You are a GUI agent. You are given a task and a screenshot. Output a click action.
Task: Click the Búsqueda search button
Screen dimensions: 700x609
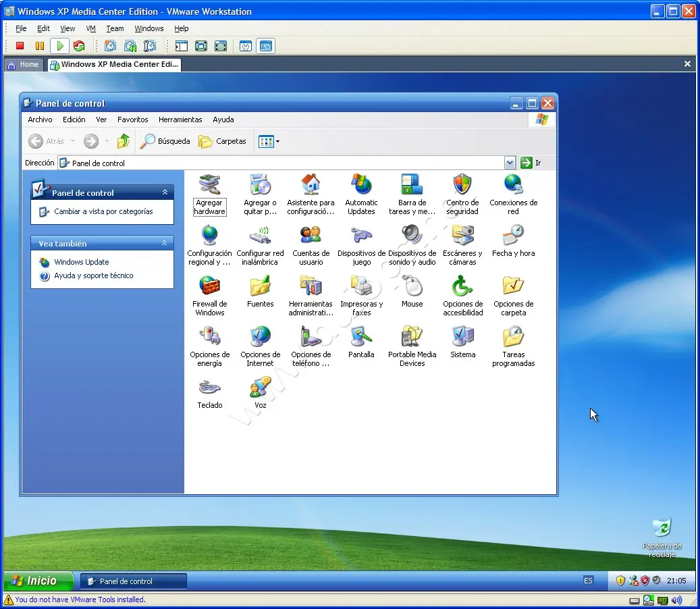pos(165,142)
